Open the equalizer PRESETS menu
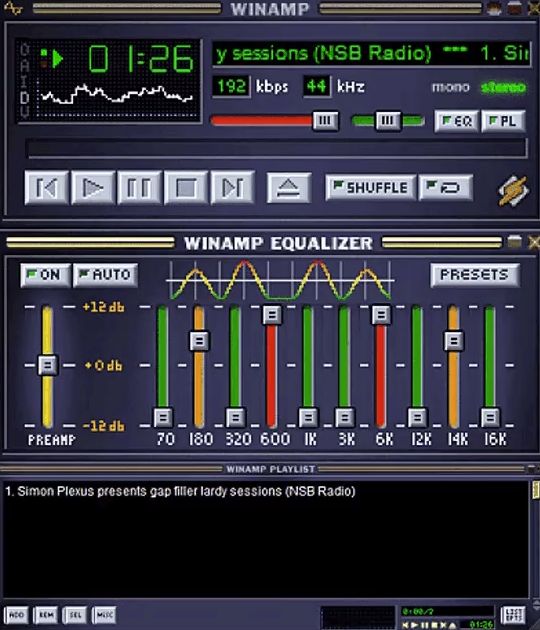Image resolution: width=540 pixels, height=630 pixels. [x=475, y=275]
